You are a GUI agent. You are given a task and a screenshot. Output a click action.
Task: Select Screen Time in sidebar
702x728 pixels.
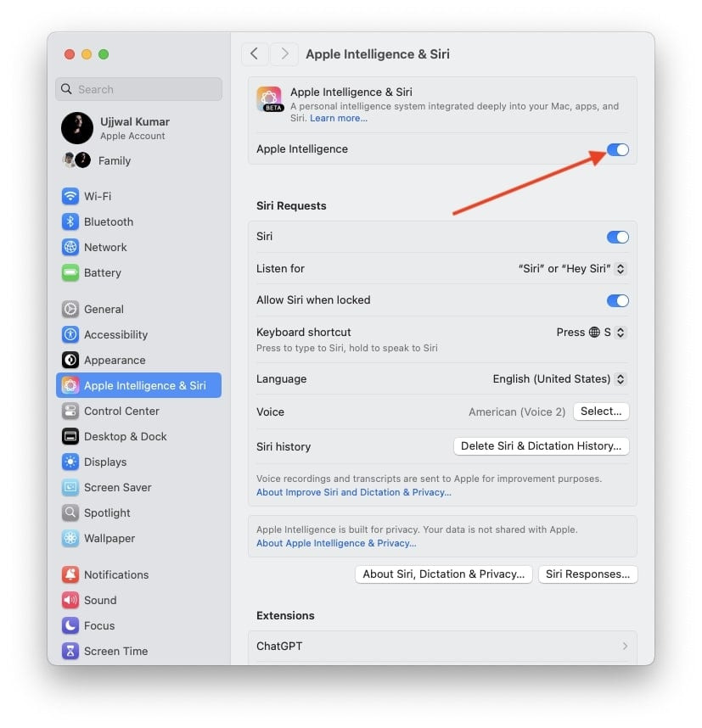pyautogui.click(x=138, y=652)
